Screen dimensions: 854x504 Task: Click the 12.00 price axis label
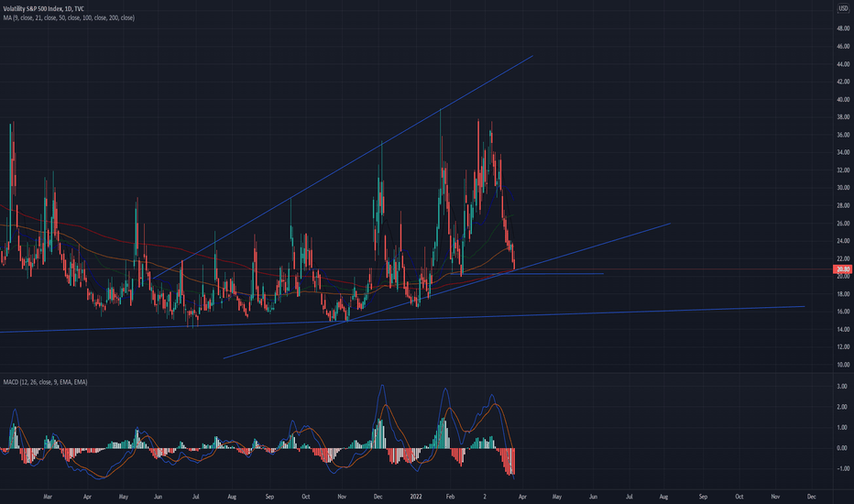[x=843, y=347]
